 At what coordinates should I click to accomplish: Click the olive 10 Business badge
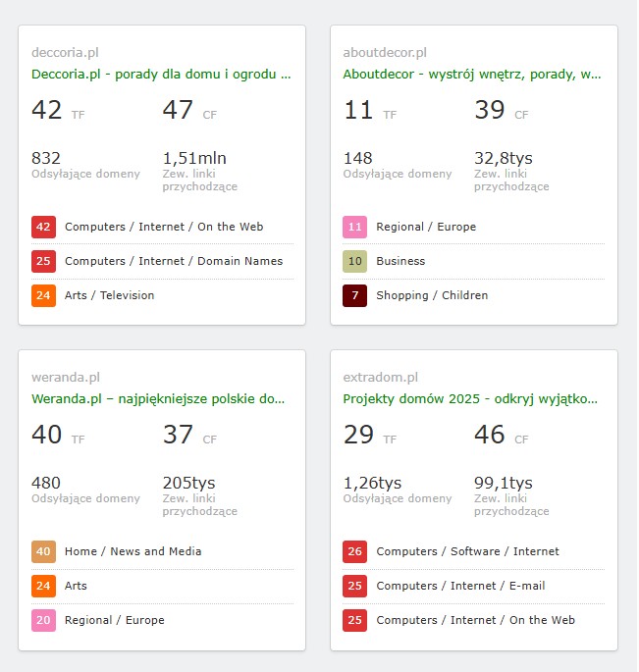(354, 261)
